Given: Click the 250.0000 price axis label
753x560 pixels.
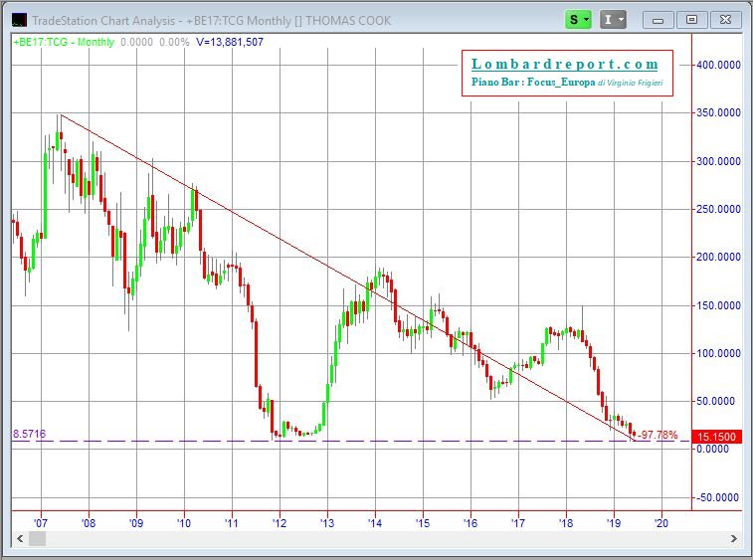Looking at the screenshot, I should pyautogui.click(x=718, y=210).
